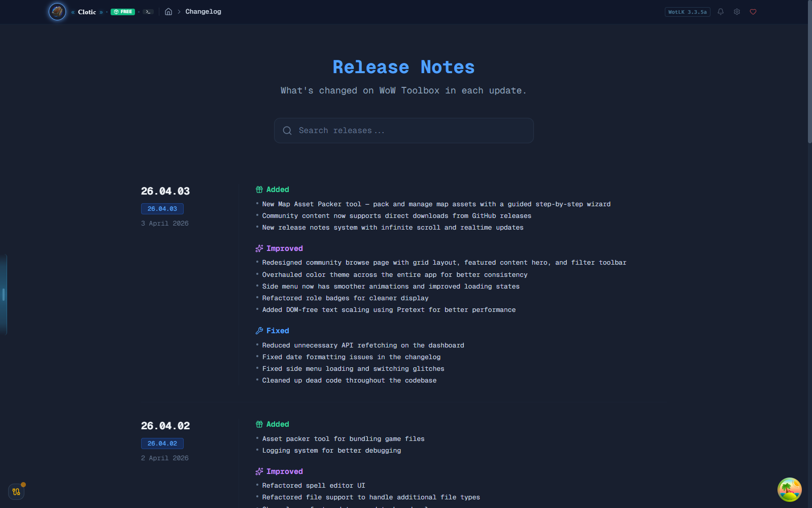Expand the hidden side panel handle on the left edge

coord(4,295)
